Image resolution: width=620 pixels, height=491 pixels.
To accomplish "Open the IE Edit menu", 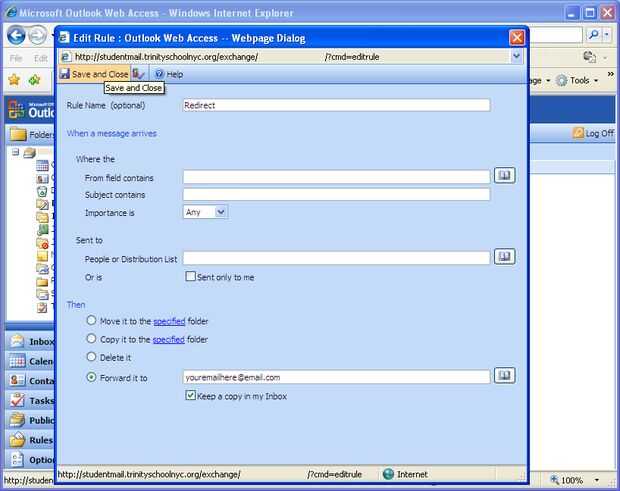I will 41,59.
